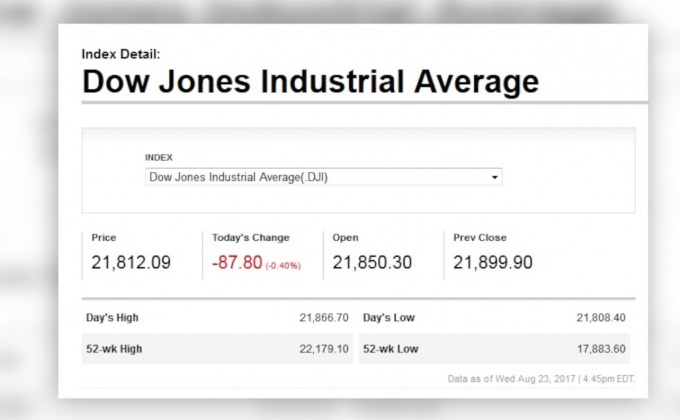Click the 52-wk High row
The width and height of the screenshot is (680, 420).
217,348
